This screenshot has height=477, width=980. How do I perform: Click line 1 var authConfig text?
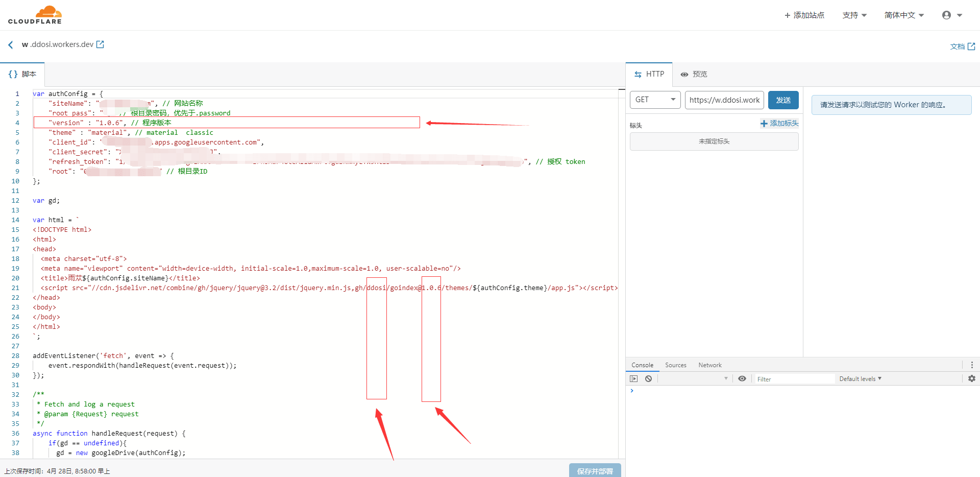tap(68, 94)
